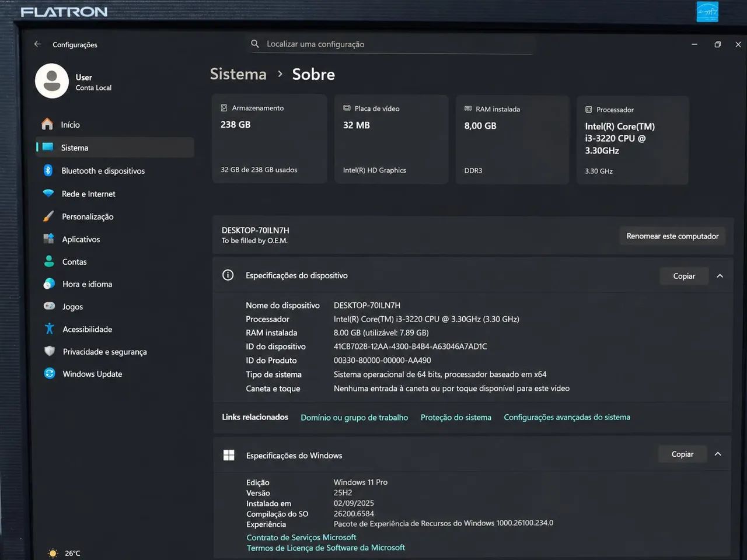Click the info icon beside Especificações do dispositivo
Screen dimensions: 747x560
228,275
